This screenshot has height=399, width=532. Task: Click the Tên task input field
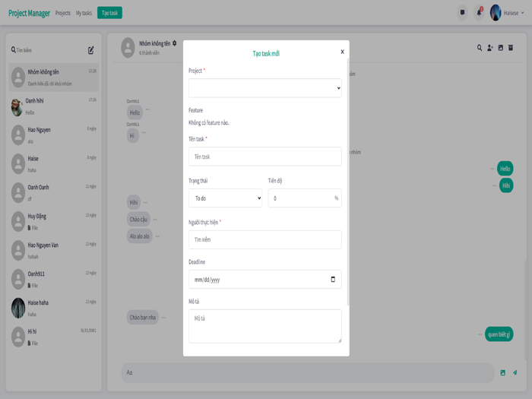tap(265, 157)
